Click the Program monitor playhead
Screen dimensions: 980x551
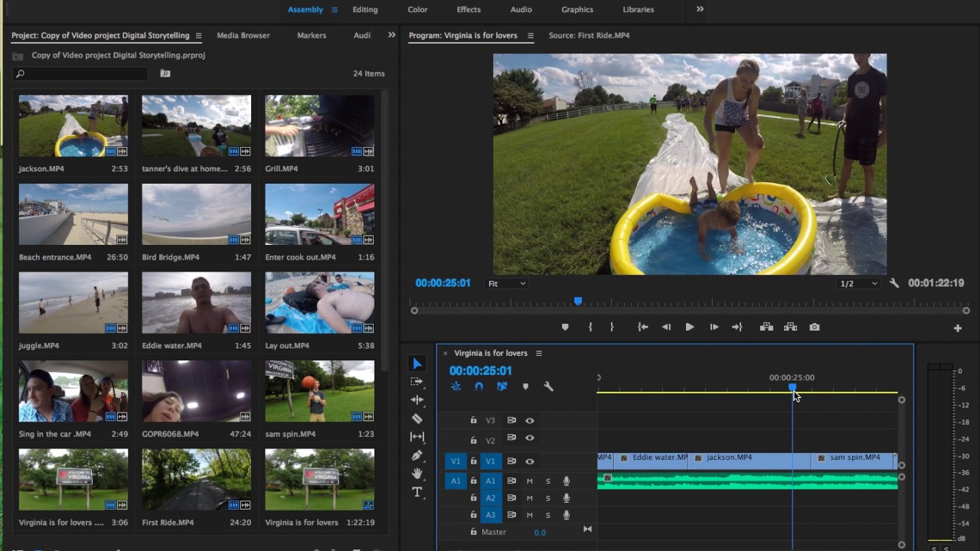(578, 302)
